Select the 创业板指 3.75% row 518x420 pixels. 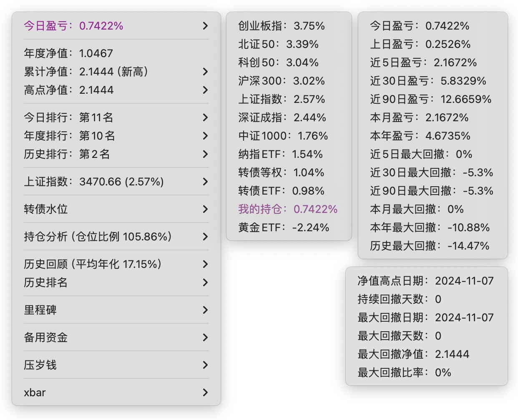[x=282, y=26]
